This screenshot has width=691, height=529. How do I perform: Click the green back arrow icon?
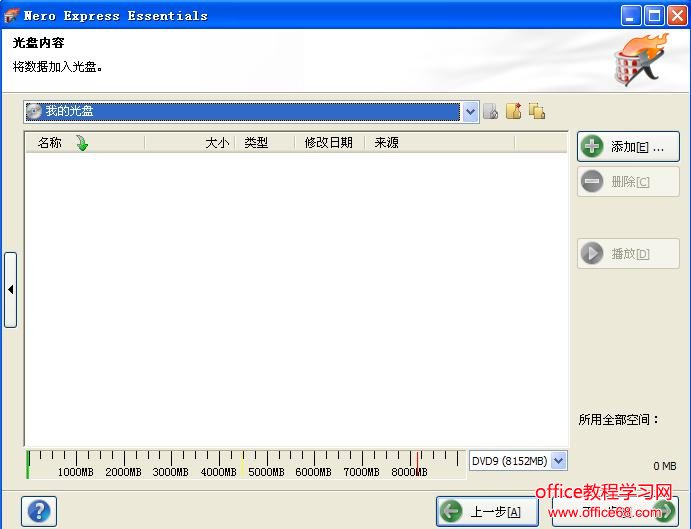point(451,511)
